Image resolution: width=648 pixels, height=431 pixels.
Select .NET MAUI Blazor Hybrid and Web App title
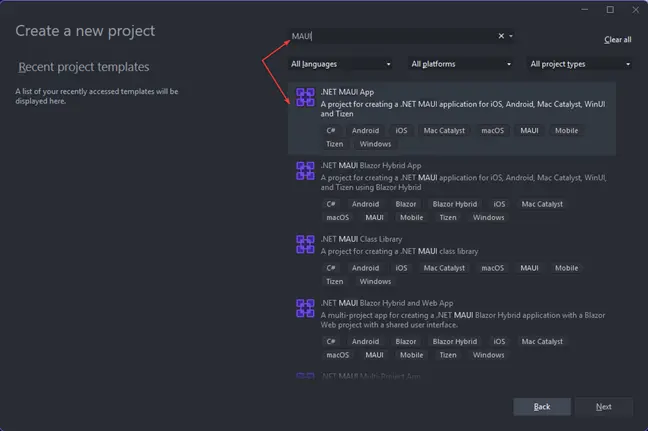point(387,303)
